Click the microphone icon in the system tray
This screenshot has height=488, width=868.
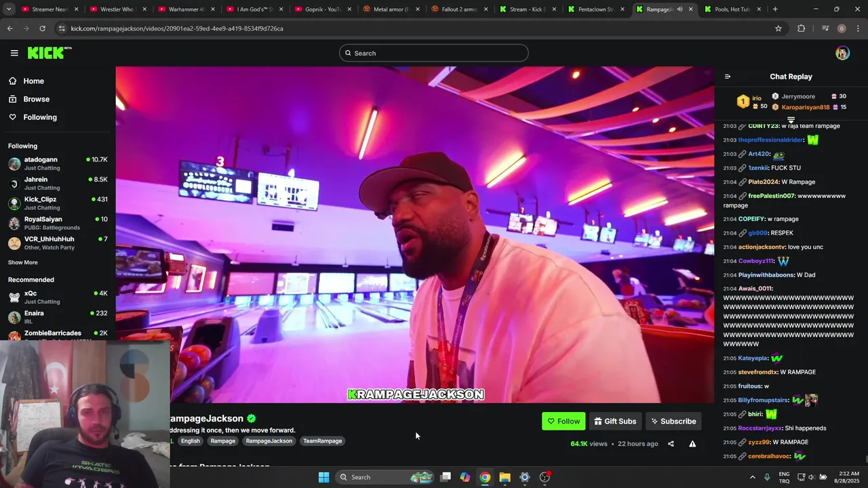tap(767, 477)
